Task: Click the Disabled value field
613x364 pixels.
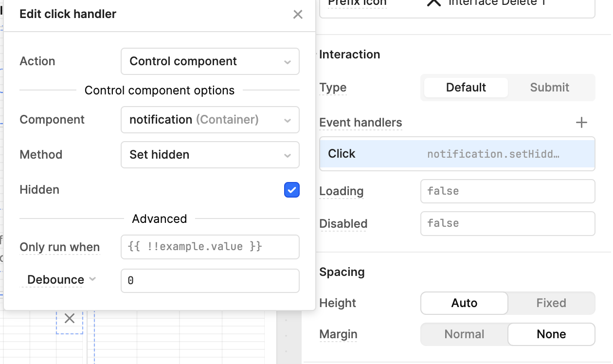Action: (507, 223)
